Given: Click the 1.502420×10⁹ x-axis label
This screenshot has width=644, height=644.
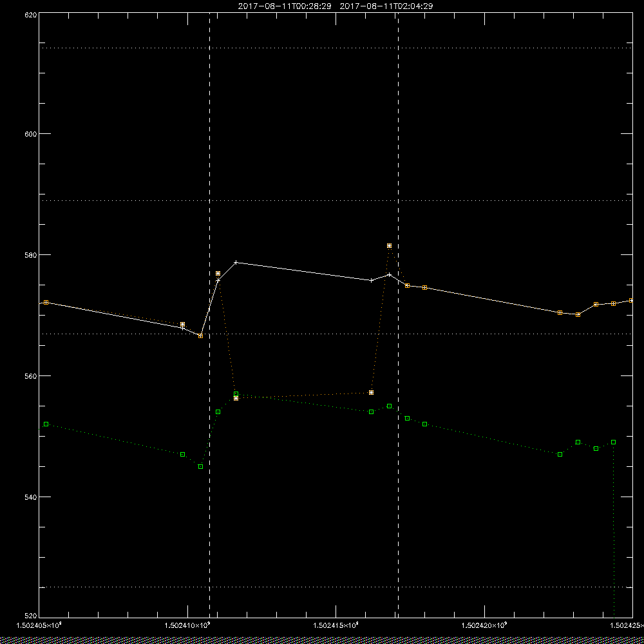Looking at the screenshot, I should (485, 625).
